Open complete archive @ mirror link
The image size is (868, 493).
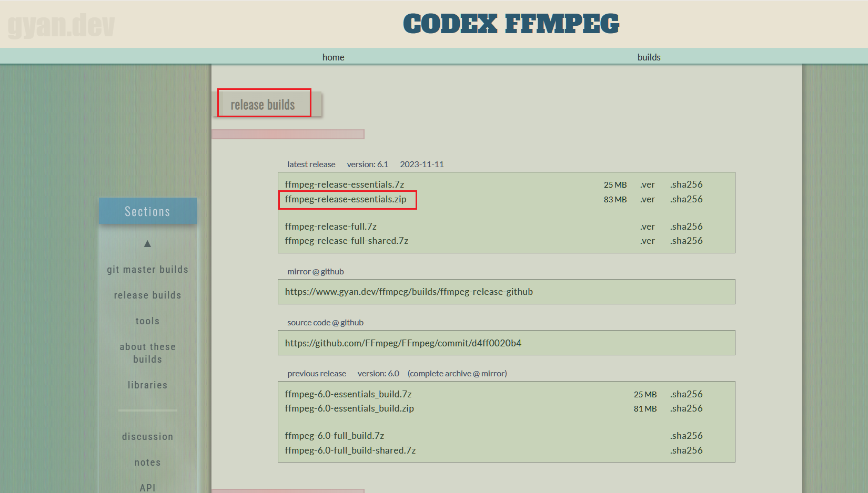pos(457,374)
